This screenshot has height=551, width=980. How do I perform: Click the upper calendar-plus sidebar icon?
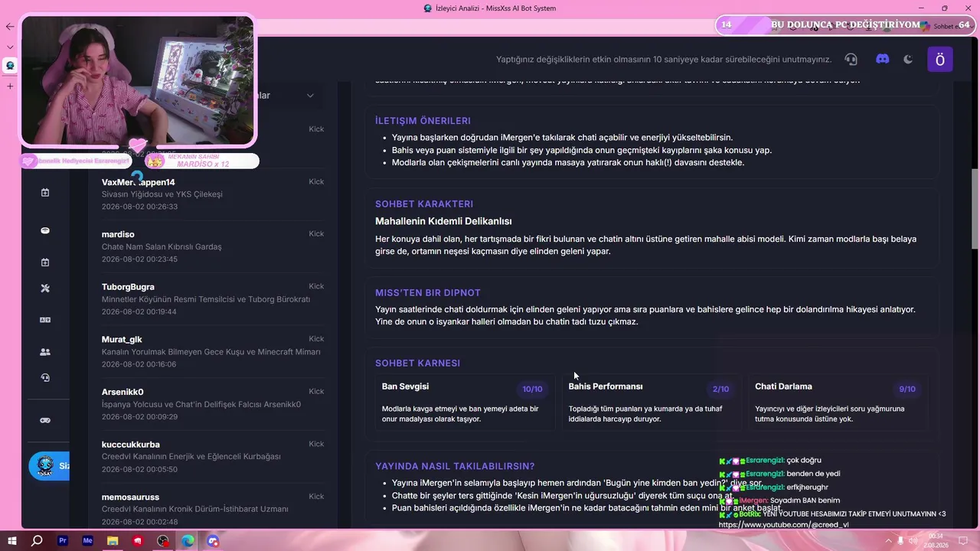45,193
